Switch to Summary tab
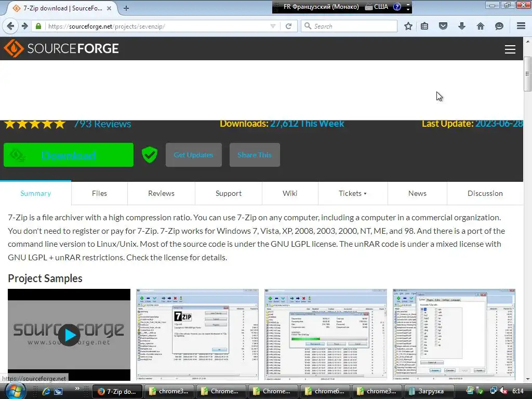 click(x=36, y=193)
